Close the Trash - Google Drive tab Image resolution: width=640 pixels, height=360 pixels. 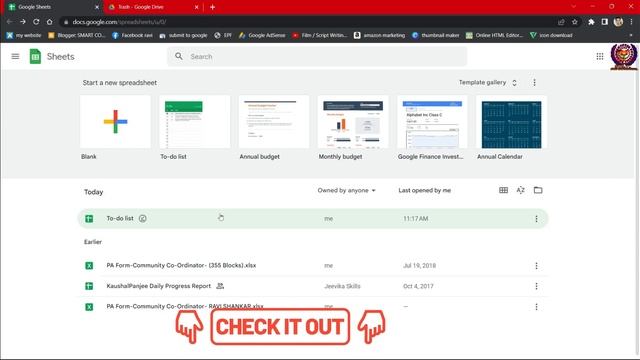tap(197, 7)
